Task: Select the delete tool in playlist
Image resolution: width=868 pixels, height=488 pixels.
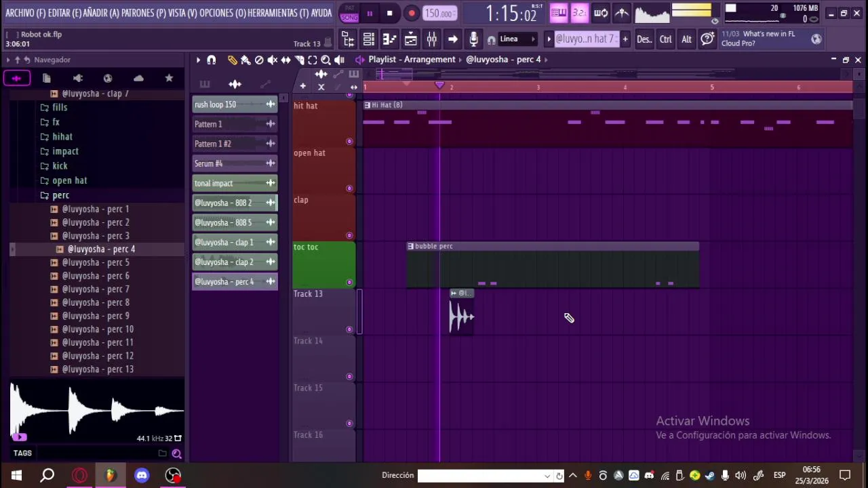Action: 259,60
